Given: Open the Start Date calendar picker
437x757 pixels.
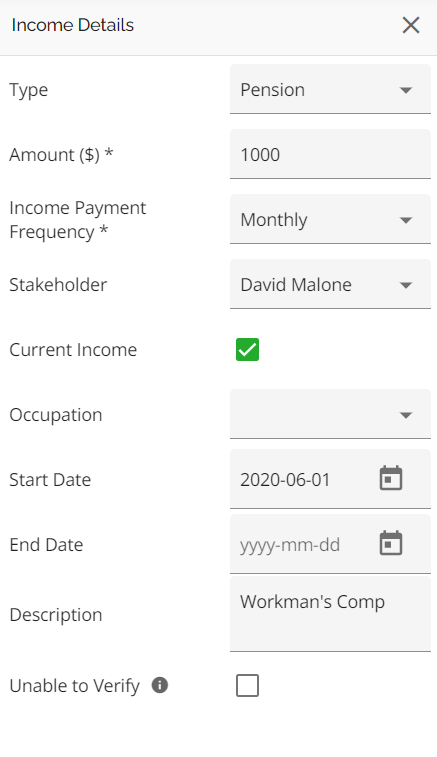Looking at the screenshot, I should (391, 478).
